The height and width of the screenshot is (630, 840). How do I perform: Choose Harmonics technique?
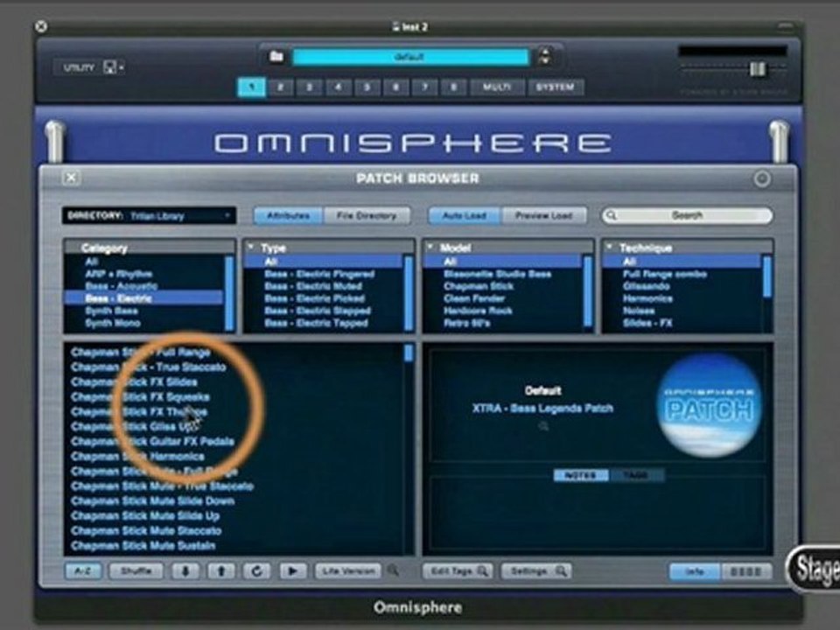click(x=647, y=298)
